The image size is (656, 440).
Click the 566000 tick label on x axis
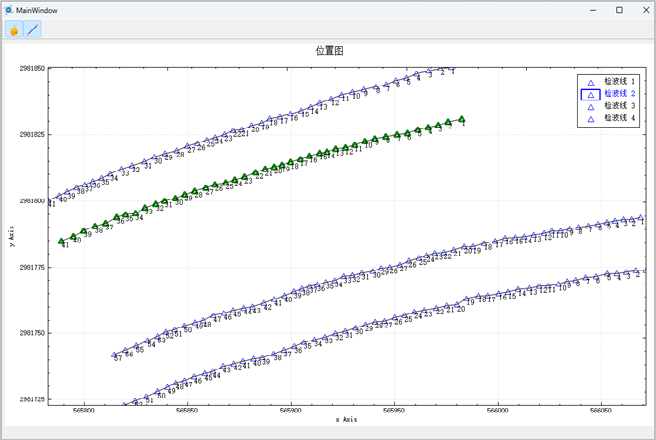click(497, 410)
